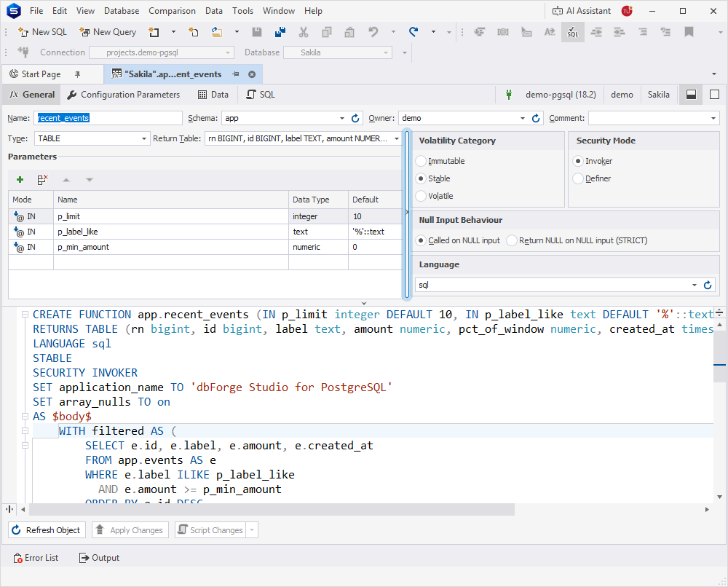
Task: Click the Save All toolbar icon
Action: [280, 32]
